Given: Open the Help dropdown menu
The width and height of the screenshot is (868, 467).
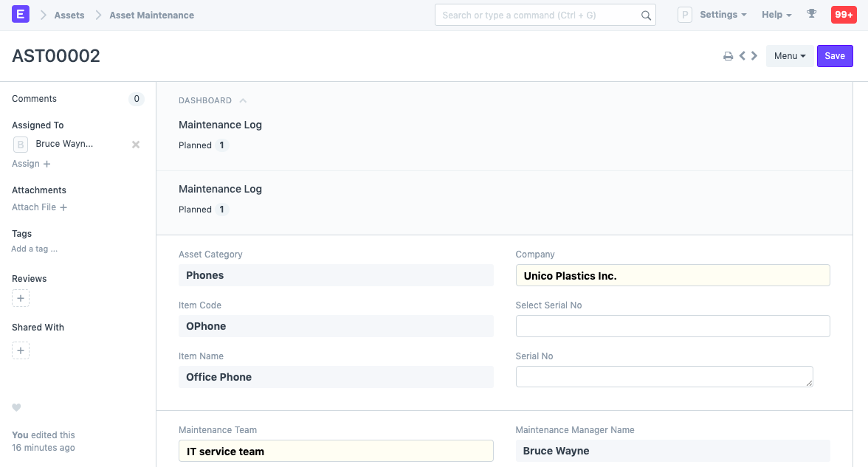Looking at the screenshot, I should 776,15.
